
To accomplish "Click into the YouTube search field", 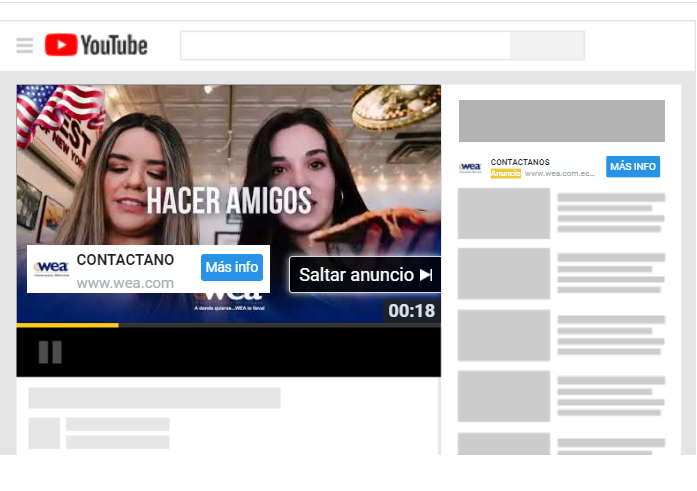I will tap(345, 45).
